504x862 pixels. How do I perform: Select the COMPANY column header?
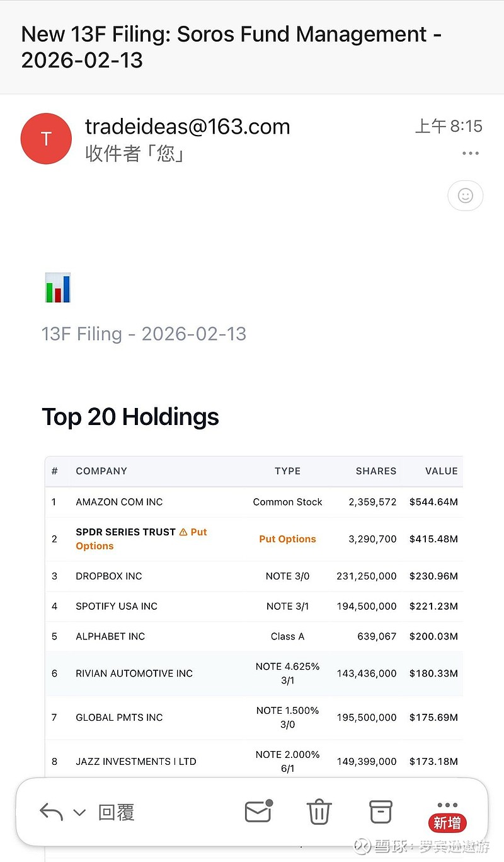point(101,471)
